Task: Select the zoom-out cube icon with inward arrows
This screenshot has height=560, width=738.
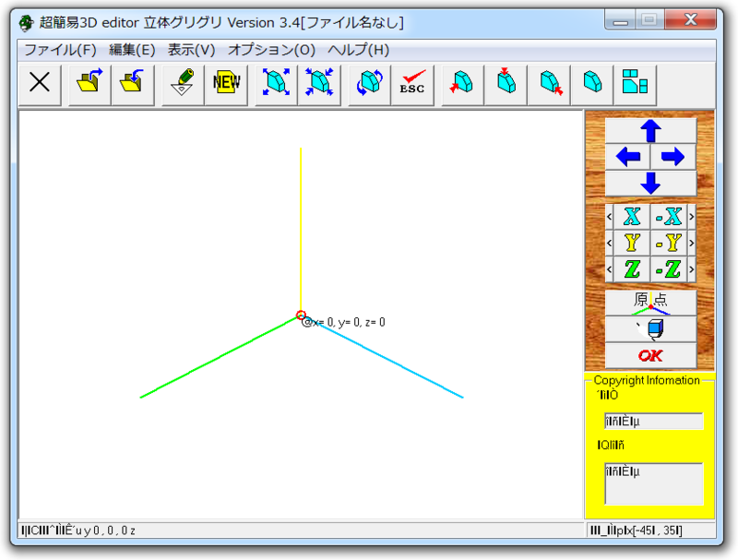Action: pos(318,83)
